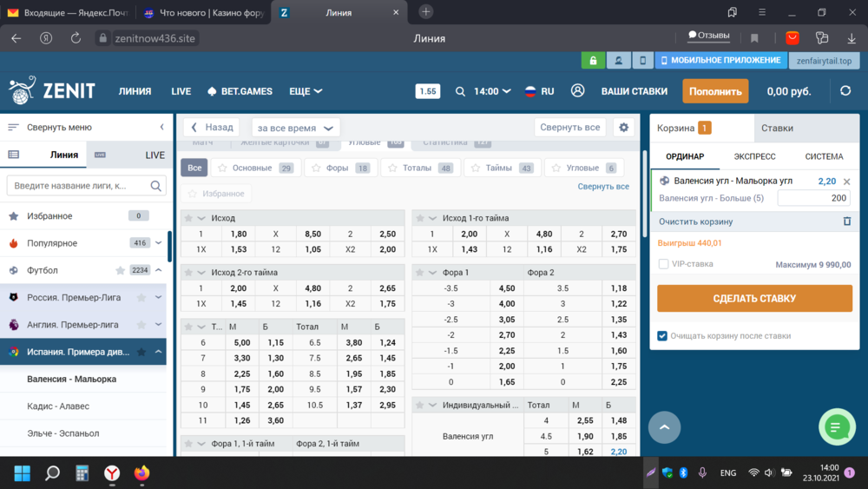Expand the Популярное section chevron
Image resolution: width=868 pixels, height=489 pixels.
point(158,242)
